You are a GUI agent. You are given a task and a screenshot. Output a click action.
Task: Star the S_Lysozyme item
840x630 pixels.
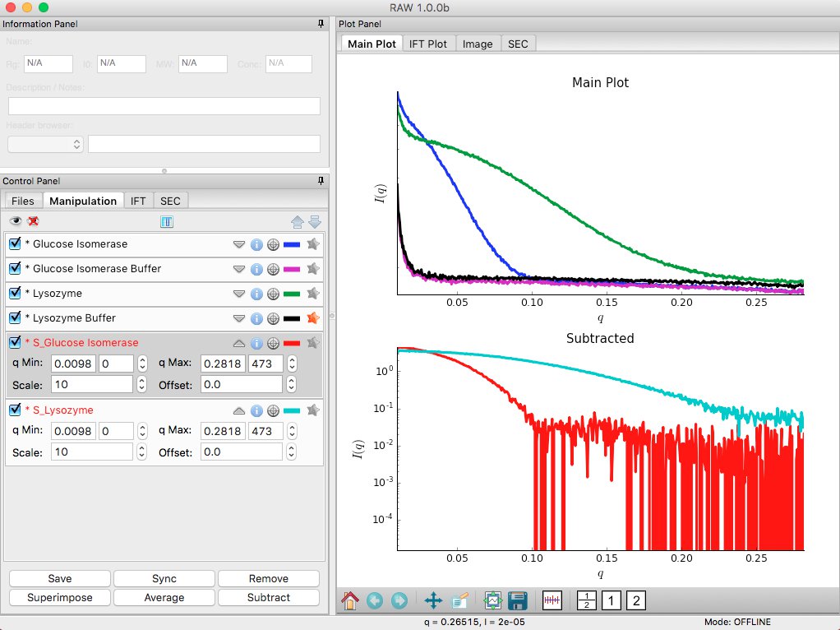(x=313, y=410)
